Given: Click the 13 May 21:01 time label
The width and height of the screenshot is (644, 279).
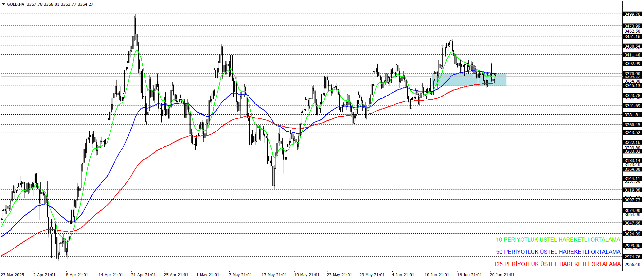Looking at the screenshot, I should click(274, 275).
